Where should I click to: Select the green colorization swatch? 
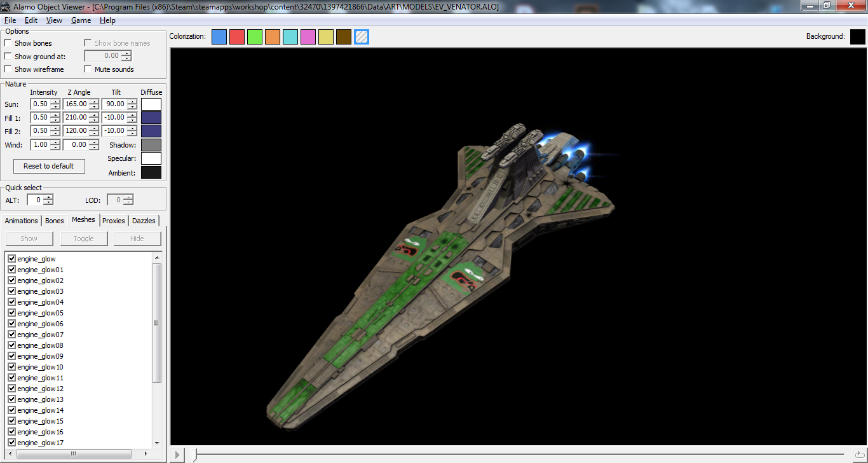pyautogui.click(x=254, y=37)
